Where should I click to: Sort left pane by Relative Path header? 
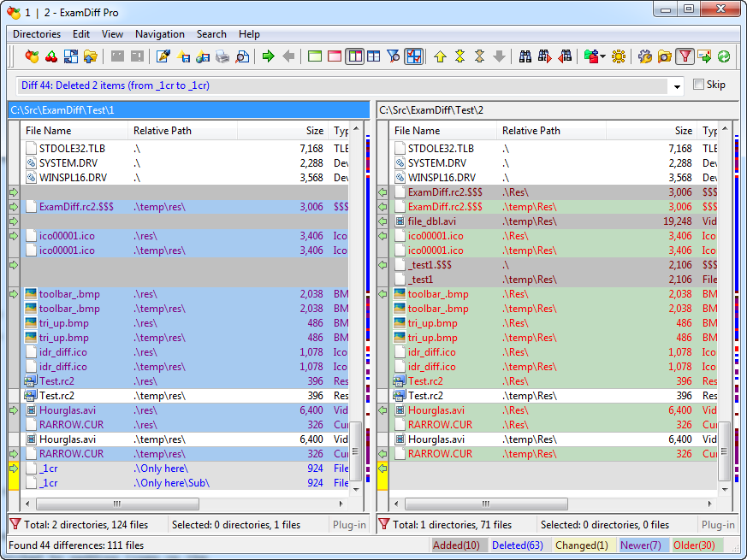pyautogui.click(x=182, y=131)
